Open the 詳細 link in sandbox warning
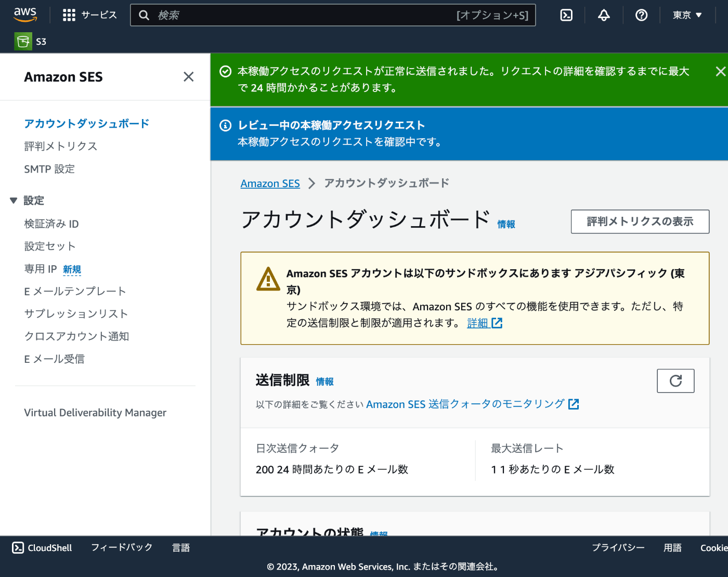Image resolution: width=728 pixels, height=577 pixels. click(477, 323)
